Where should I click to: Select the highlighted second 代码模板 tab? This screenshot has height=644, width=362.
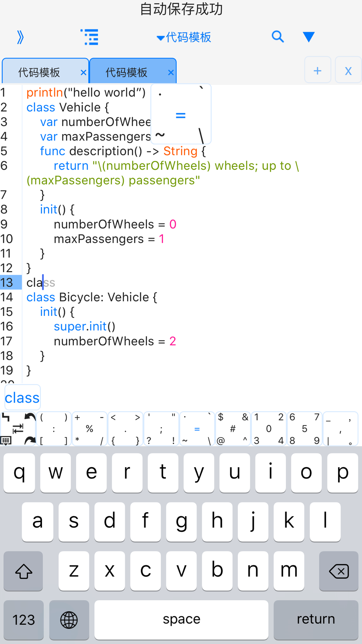click(x=126, y=72)
